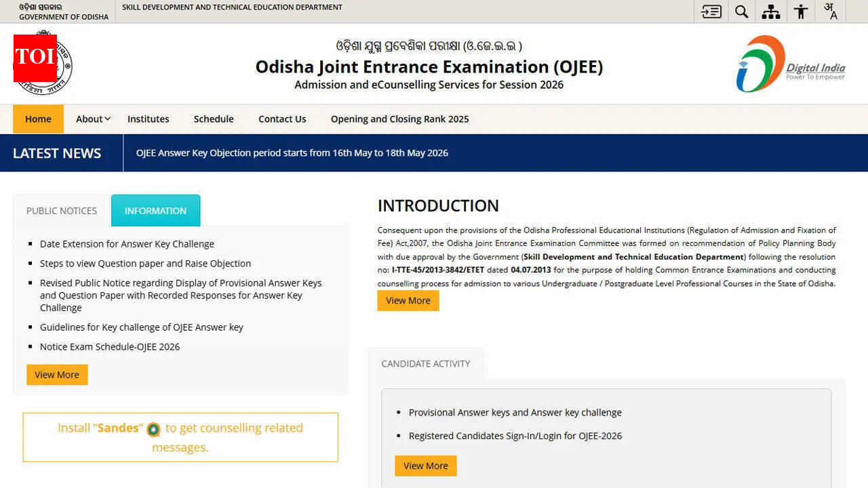Viewport: 868px width, 488px height.
Task: Switch to the Information tab
Action: (155, 211)
